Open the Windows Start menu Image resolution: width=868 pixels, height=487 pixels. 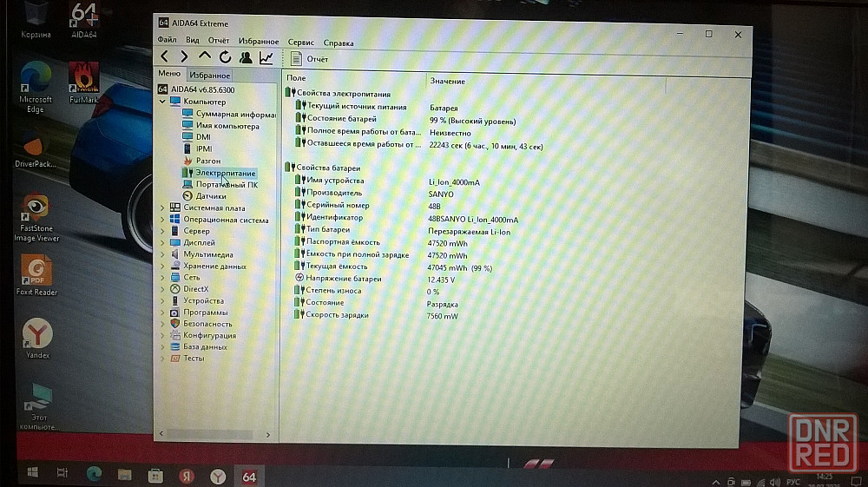click(x=33, y=472)
